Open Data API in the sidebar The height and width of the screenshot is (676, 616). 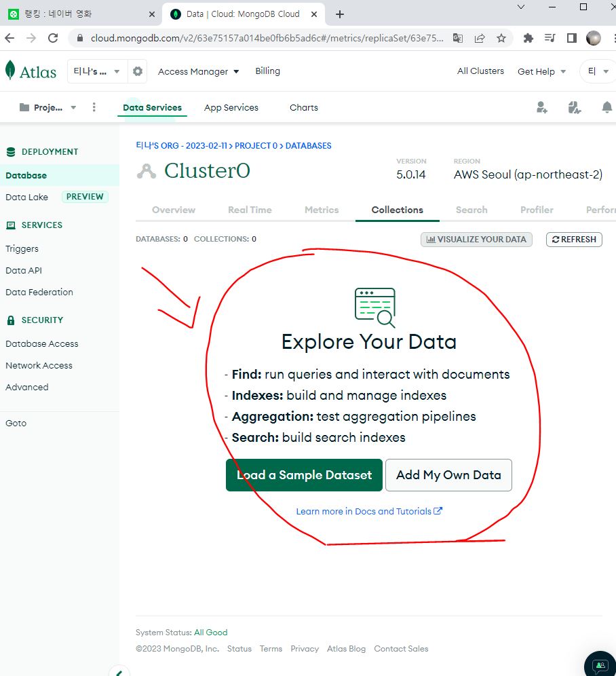pos(24,270)
